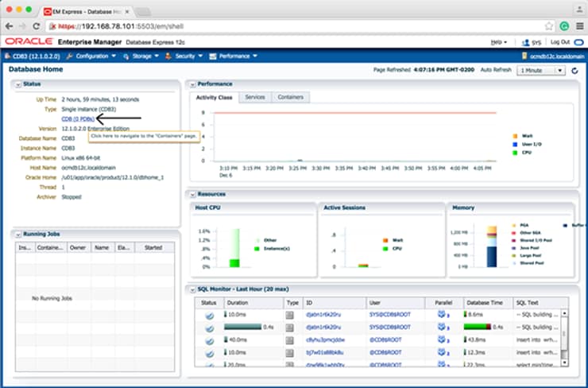
Task: Click the host icon beside ocmdb12c.localdomain
Action: tap(524, 56)
